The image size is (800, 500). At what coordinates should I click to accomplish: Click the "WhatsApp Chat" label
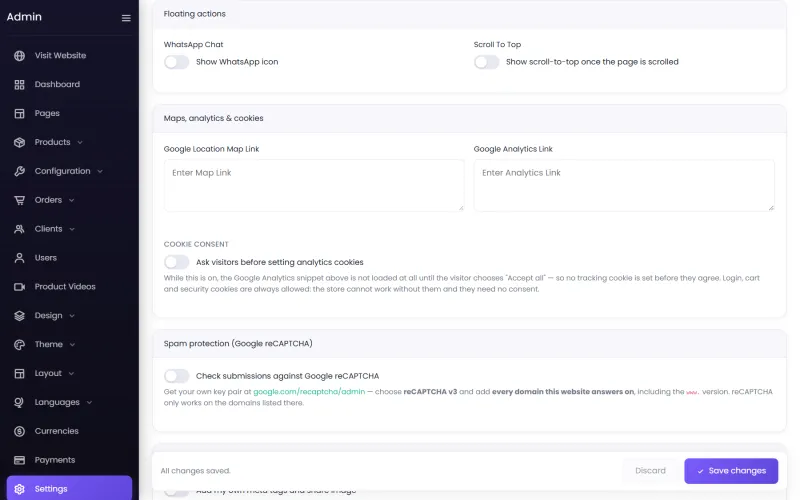[x=193, y=45]
